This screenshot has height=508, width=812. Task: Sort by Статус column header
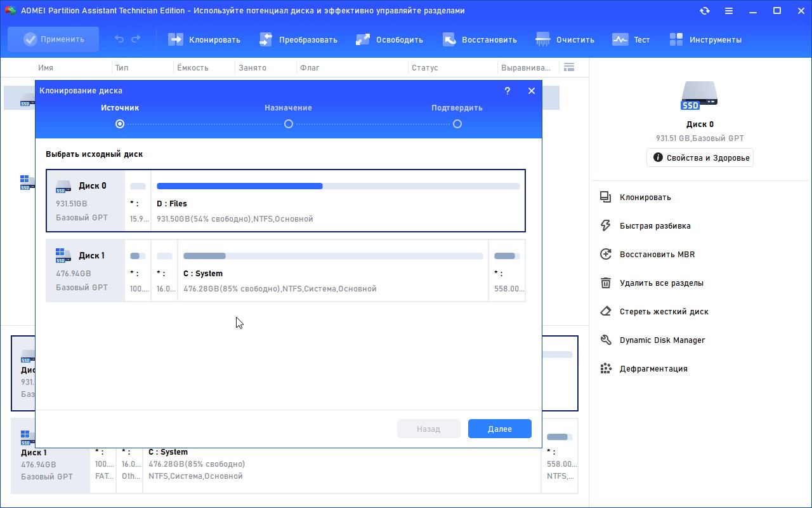tap(424, 67)
